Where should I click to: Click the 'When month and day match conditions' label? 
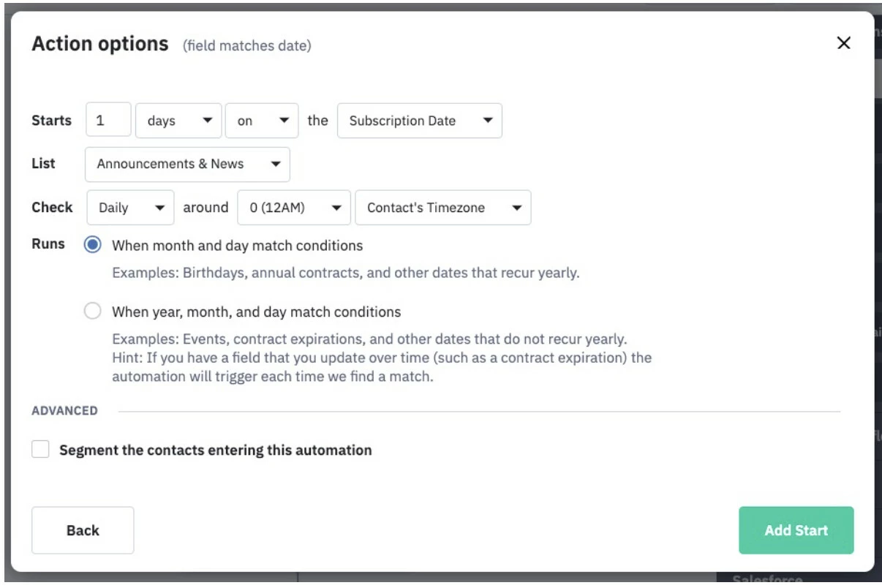237,246
